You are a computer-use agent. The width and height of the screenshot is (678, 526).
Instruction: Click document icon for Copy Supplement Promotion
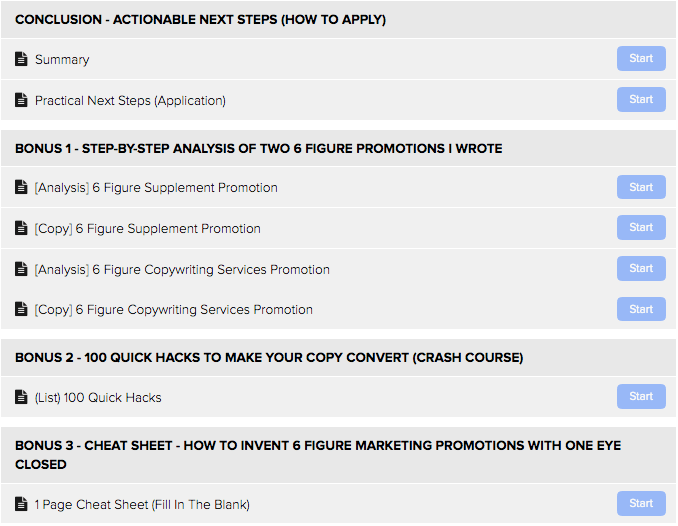pos(21,228)
